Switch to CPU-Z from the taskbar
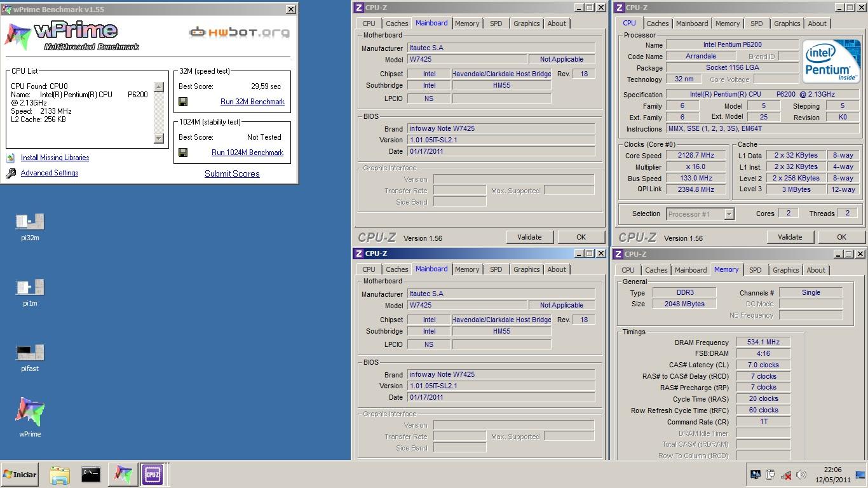This screenshot has width=868, height=488. point(153,475)
